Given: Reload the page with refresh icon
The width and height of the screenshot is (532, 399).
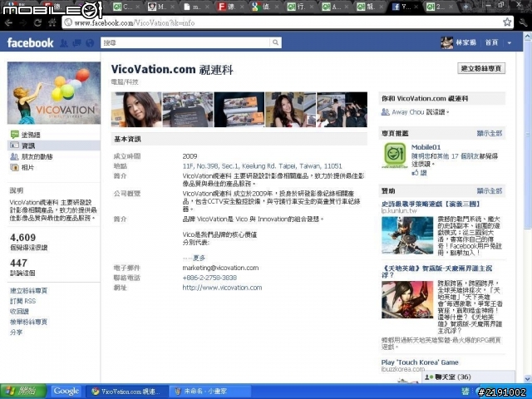Looking at the screenshot, I should pyautogui.click(x=37, y=22).
